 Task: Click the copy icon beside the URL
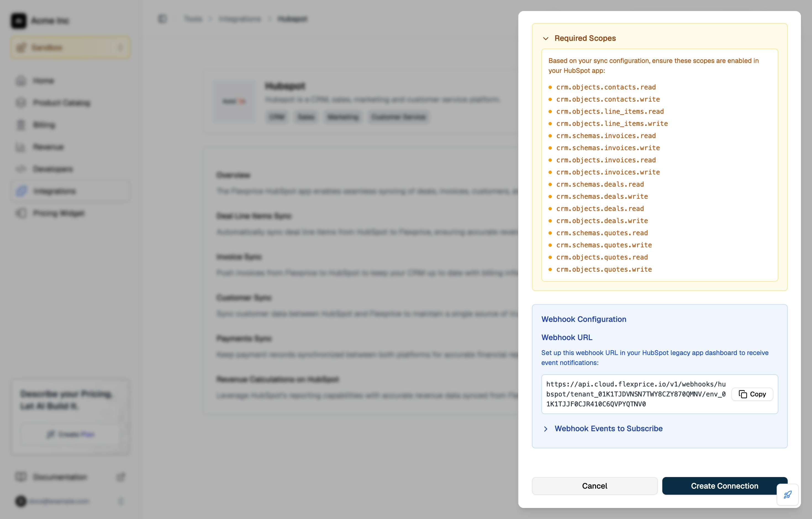coord(742,394)
